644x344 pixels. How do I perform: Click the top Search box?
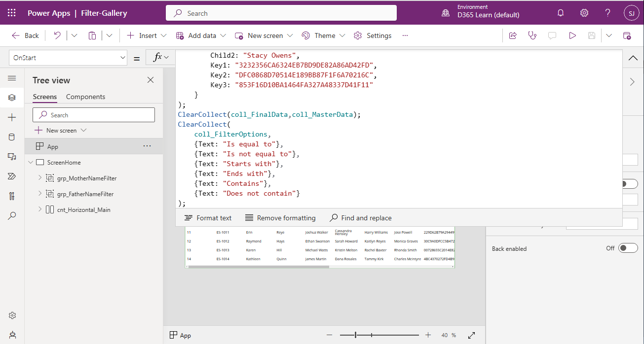tap(281, 13)
